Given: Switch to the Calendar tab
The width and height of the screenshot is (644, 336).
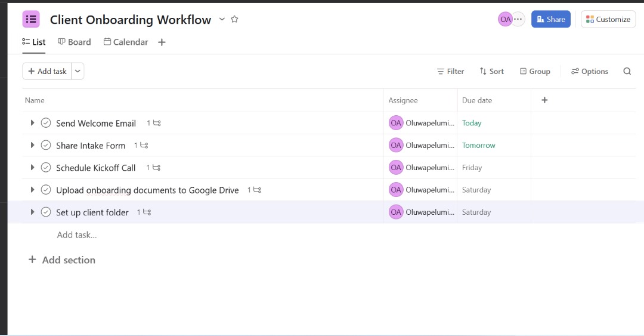Looking at the screenshot, I should pos(126,42).
